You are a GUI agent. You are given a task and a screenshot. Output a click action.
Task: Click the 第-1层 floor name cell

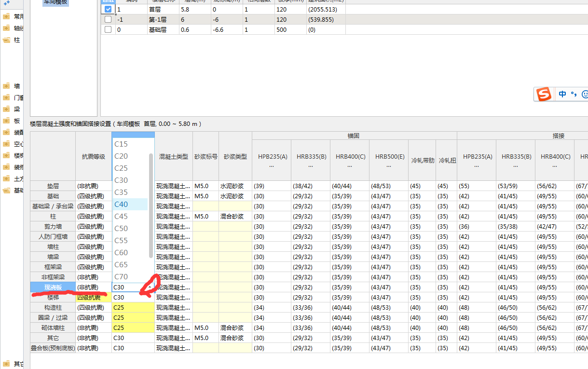(163, 19)
